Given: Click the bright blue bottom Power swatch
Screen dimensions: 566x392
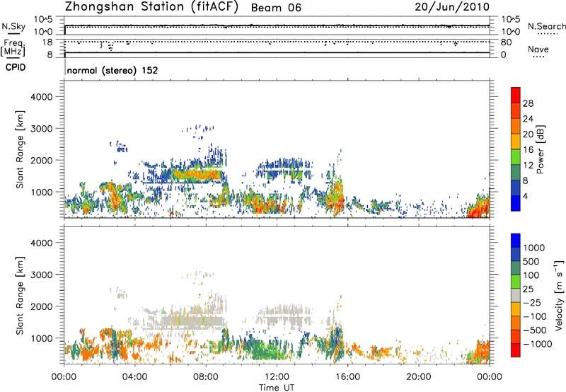Looking at the screenshot, I should 516,203.
